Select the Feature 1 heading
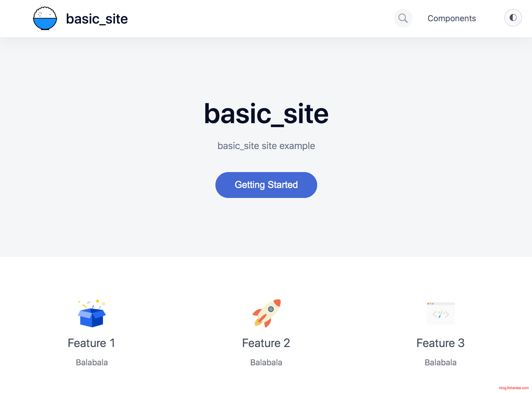The width and height of the screenshot is (532, 393). pyautogui.click(x=92, y=343)
